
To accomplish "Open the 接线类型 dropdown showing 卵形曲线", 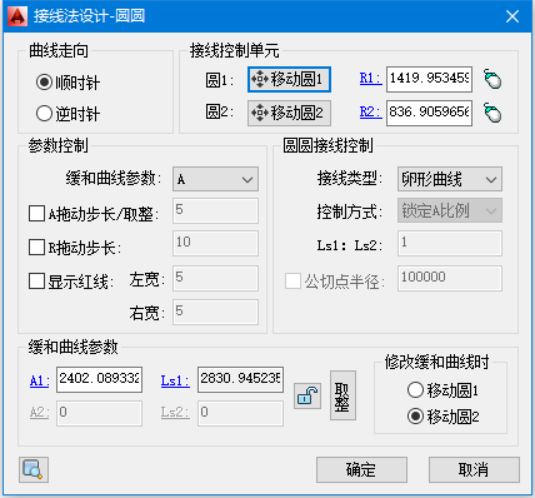I will pos(450,179).
